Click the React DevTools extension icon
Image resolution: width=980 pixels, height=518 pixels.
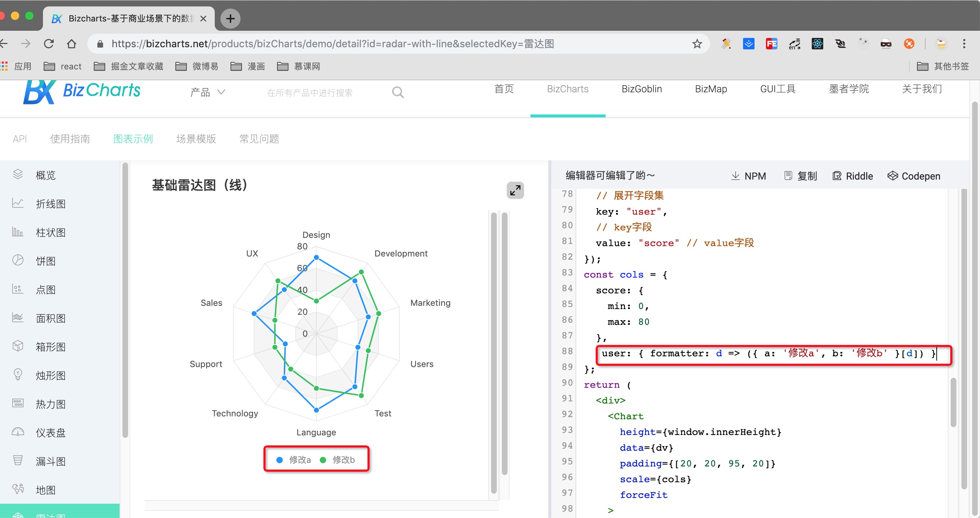pos(817,44)
